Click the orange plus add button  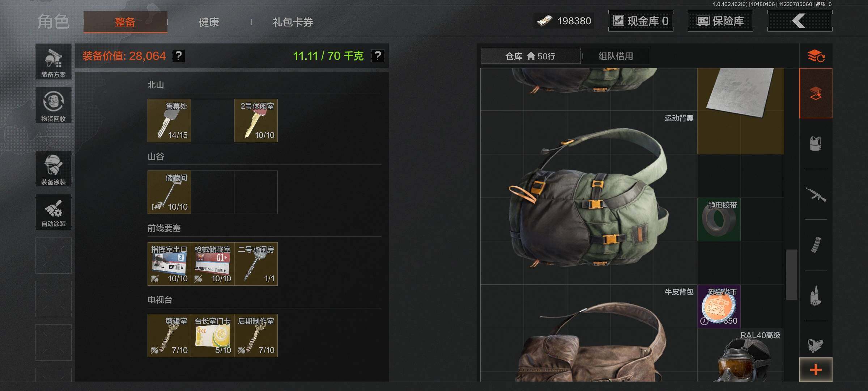coord(816,370)
